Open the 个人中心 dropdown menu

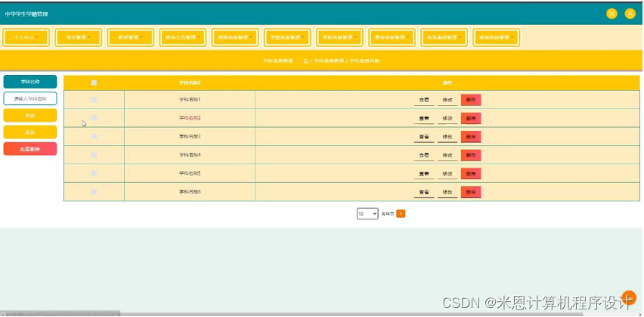26,37
